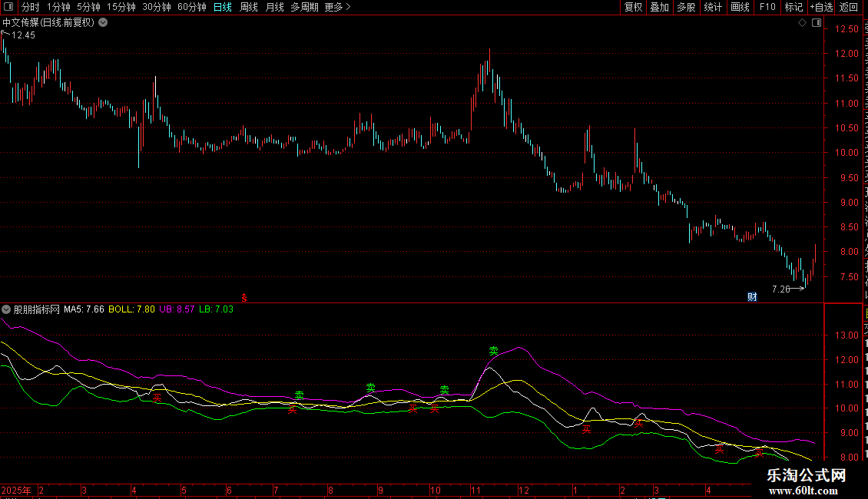868x499 pixels.
Task: Switch to 月线 monthly chart
Action: 274,7
